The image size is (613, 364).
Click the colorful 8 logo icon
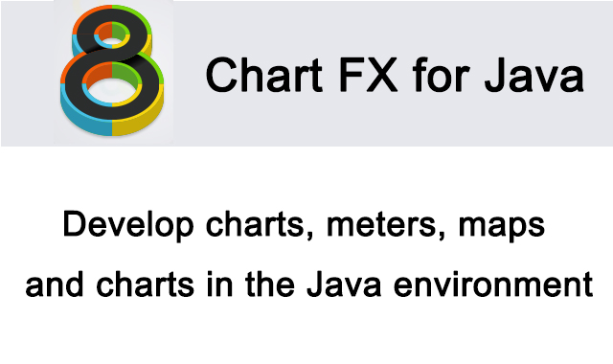tap(112, 70)
